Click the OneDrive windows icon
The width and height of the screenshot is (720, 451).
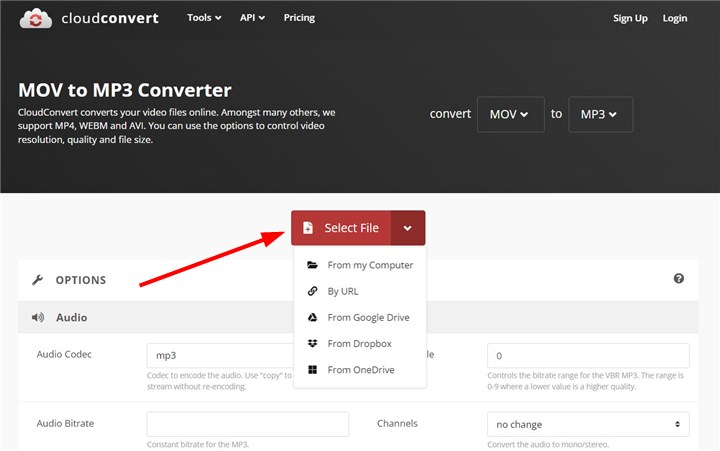pos(312,370)
